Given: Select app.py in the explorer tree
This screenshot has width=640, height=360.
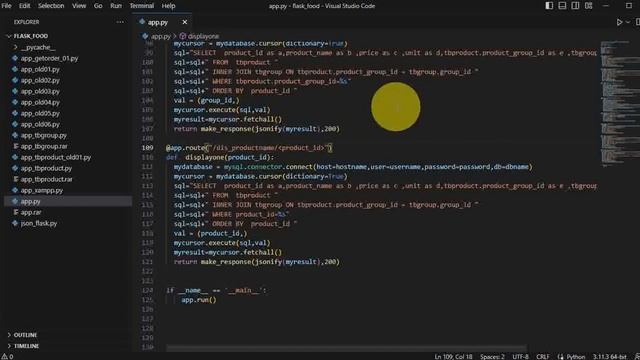Looking at the screenshot, I should pos(31,201).
